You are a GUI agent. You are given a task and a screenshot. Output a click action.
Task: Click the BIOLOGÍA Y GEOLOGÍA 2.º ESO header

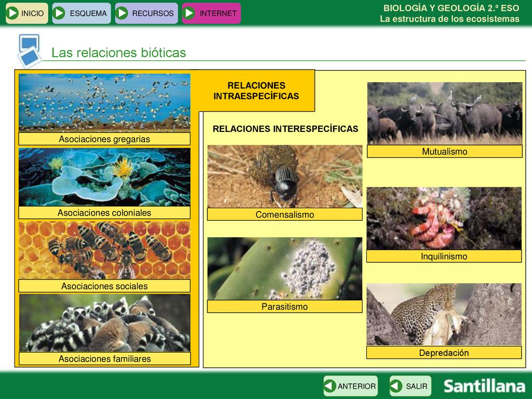(451, 8)
